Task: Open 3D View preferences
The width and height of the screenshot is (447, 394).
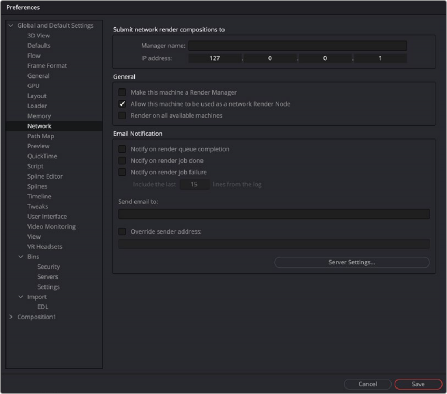Action: pyautogui.click(x=38, y=35)
